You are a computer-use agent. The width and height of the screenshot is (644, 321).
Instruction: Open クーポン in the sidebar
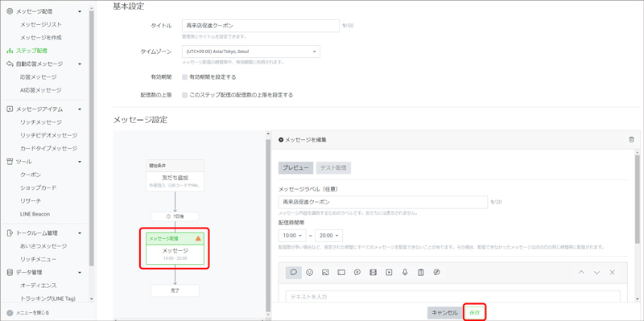[x=31, y=175]
